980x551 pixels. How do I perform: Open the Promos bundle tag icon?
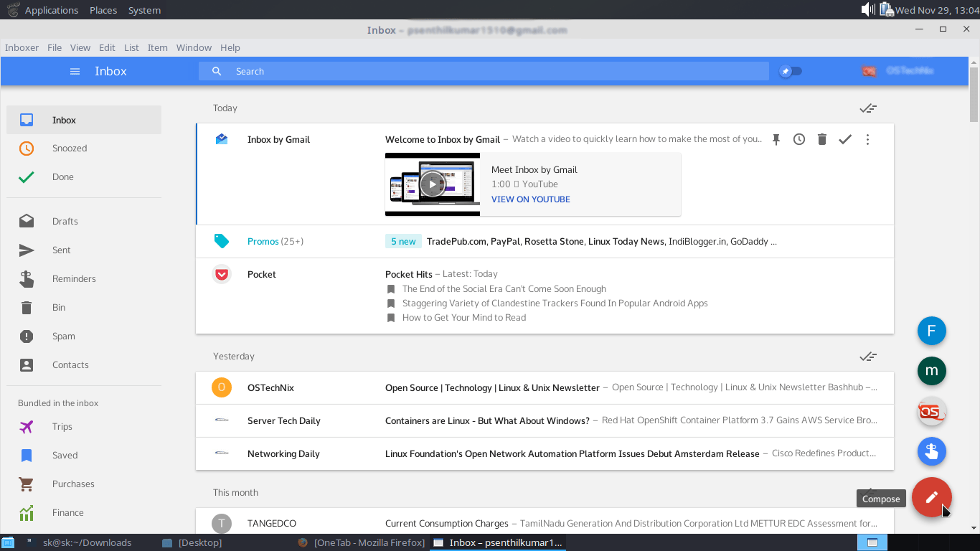[222, 241]
